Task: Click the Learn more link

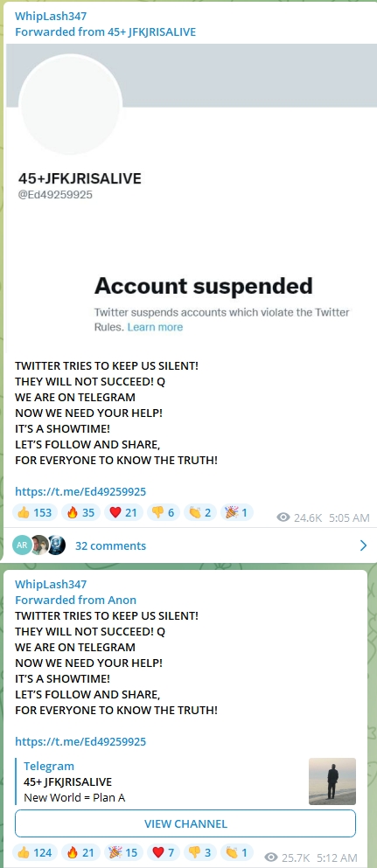Action: click(155, 327)
